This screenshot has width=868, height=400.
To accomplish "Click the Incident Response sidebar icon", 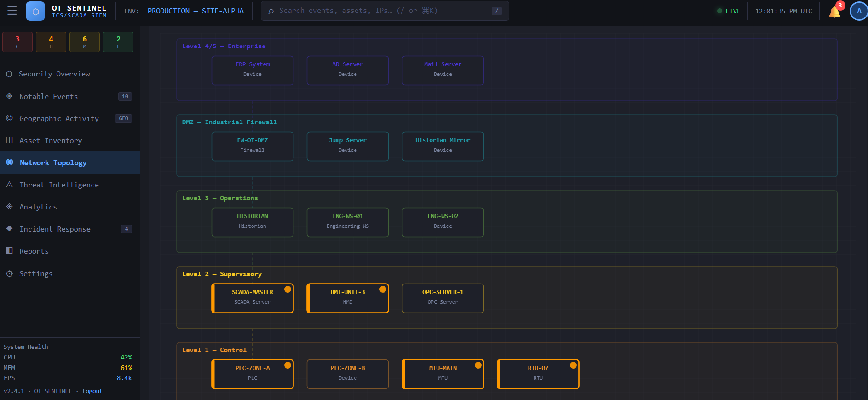I will [x=9, y=229].
